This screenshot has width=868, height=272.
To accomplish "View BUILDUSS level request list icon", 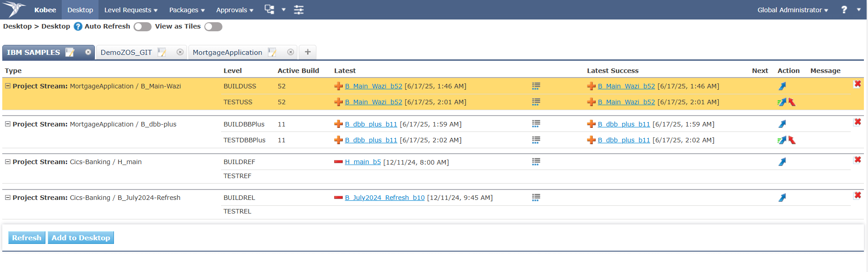I will pos(536,86).
